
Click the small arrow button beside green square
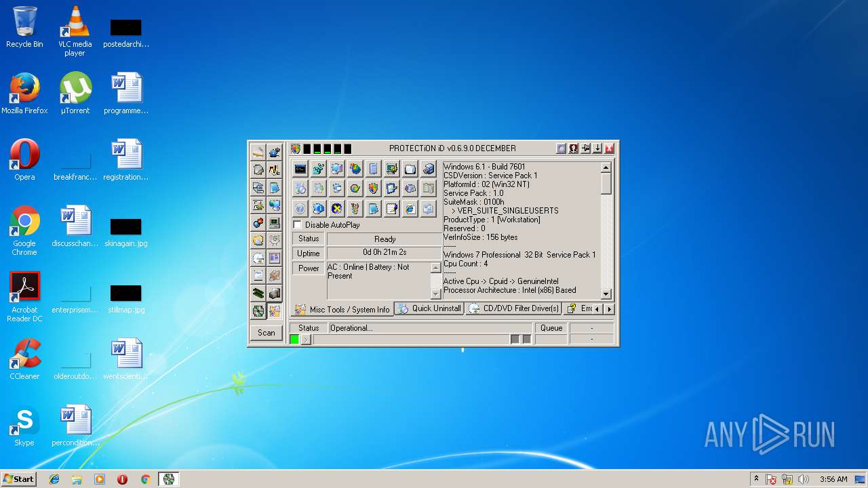pyautogui.click(x=306, y=340)
